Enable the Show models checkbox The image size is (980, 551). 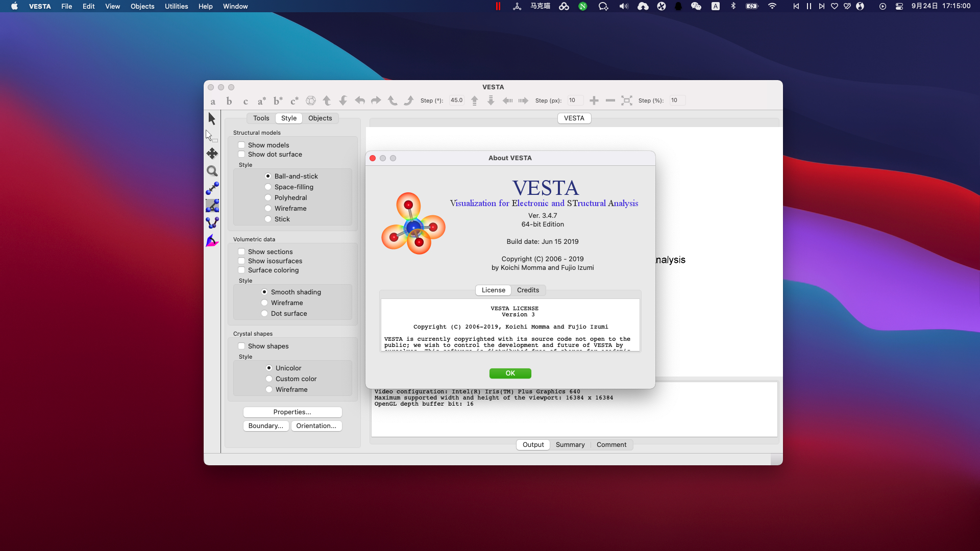[x=241, y=145]
